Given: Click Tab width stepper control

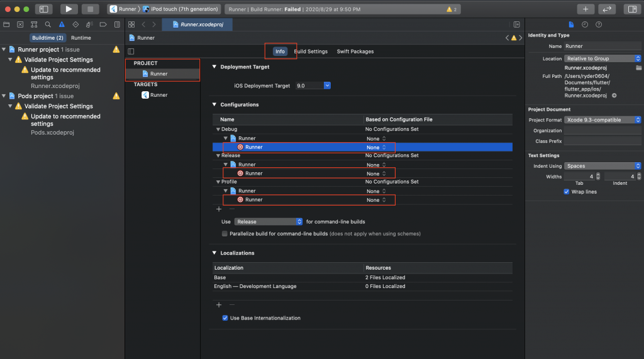Looking at the screenshot, I should click(598, 177).
